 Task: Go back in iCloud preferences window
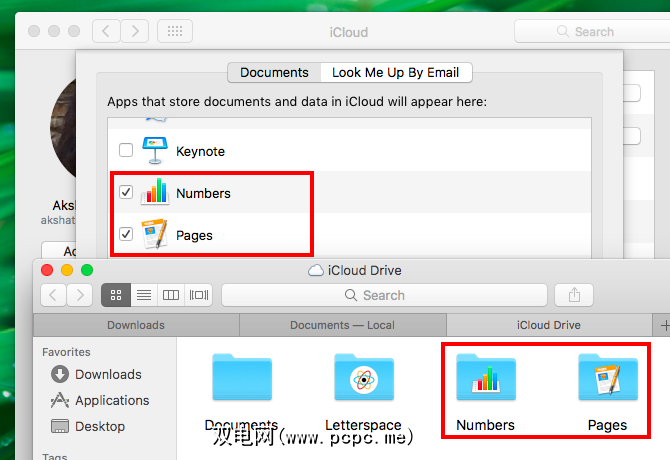pos(106,31)
